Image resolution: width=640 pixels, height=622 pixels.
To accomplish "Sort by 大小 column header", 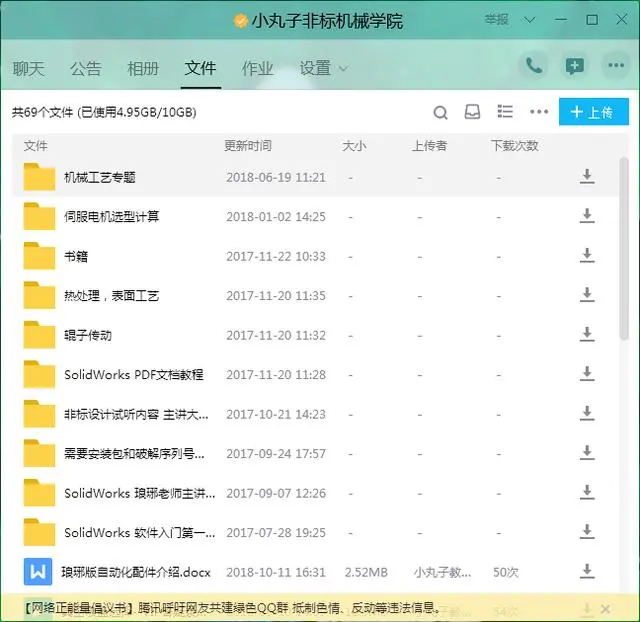I will [x=354, y=146].
